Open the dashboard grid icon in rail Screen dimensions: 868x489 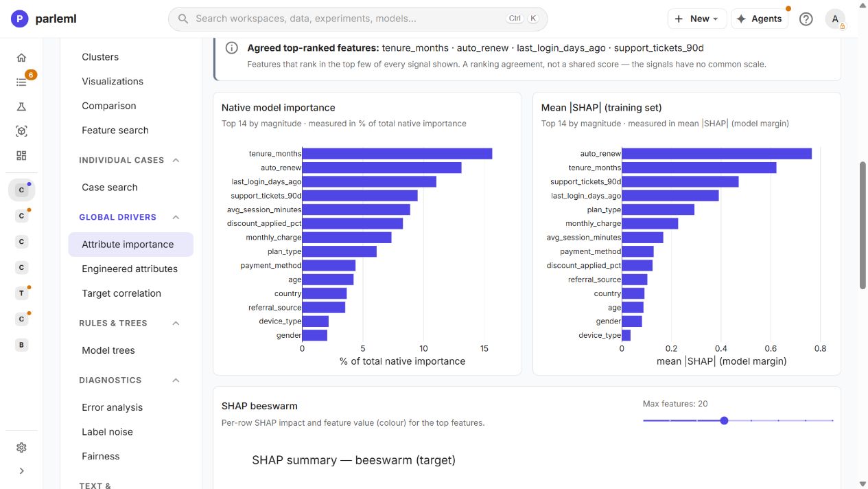coord(21,155)
